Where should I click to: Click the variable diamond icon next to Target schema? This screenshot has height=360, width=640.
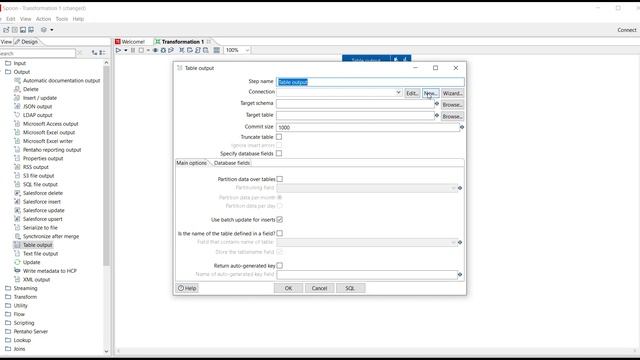(437, 104)
